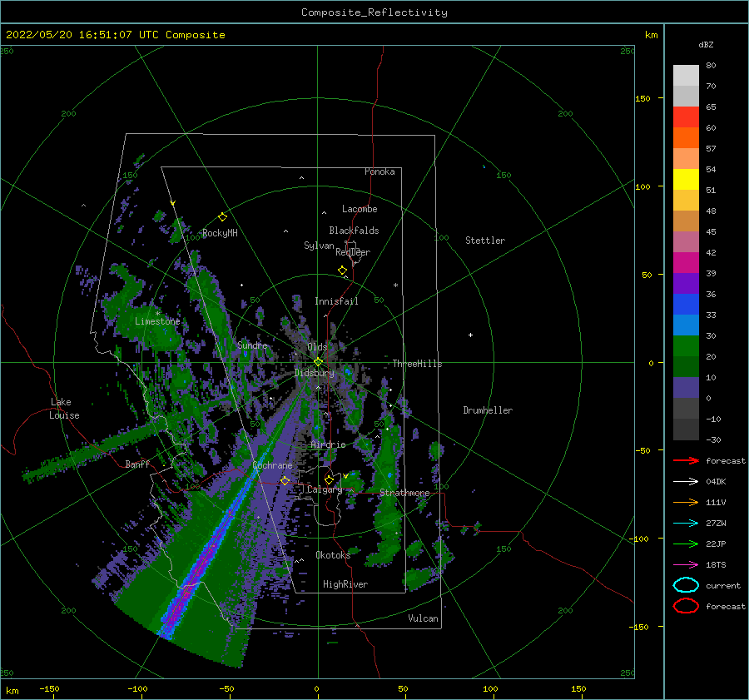Click the Airdrie label
Screen dimensions: 749x700
[x=328, y=444]
